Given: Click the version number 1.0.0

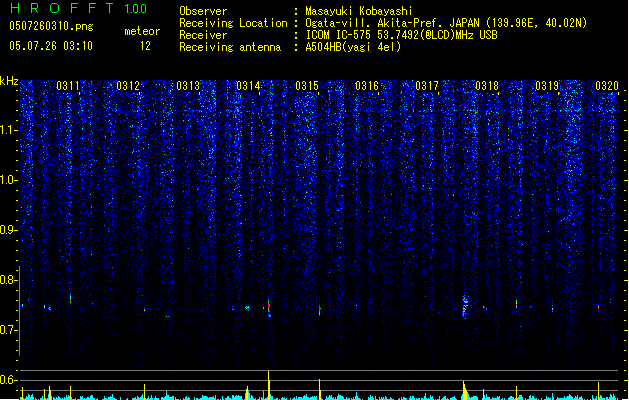Looking at the screenshot, I should click(136, 9).
